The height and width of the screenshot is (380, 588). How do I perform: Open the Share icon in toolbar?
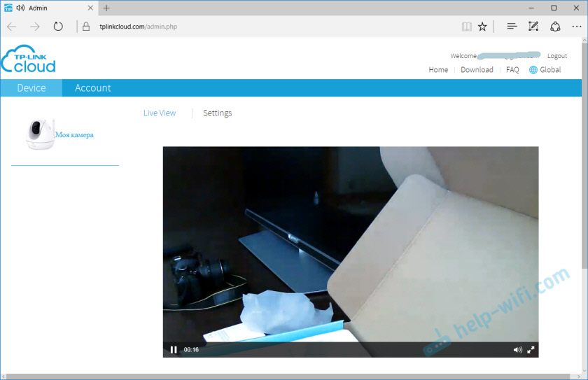pyautogui.click(x=555, y=27)
